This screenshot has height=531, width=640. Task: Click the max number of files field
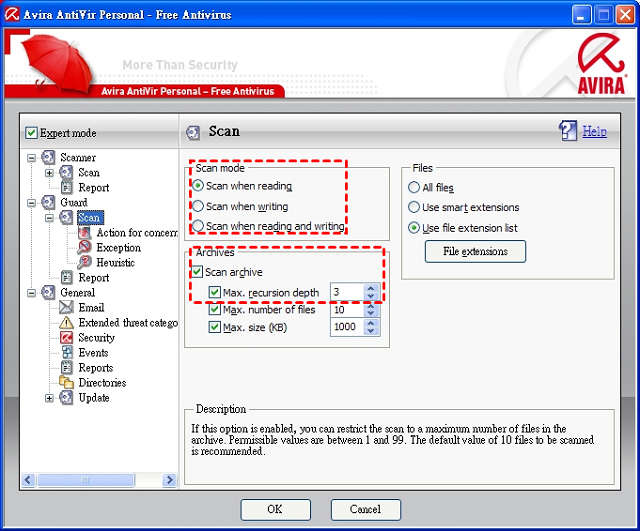tap(347, 310)
